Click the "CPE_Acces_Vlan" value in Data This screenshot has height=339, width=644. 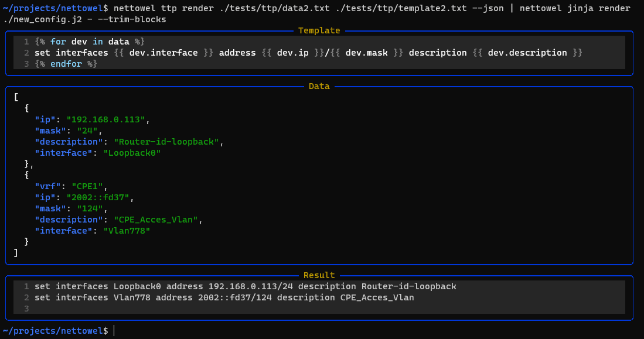pos(156,220)
